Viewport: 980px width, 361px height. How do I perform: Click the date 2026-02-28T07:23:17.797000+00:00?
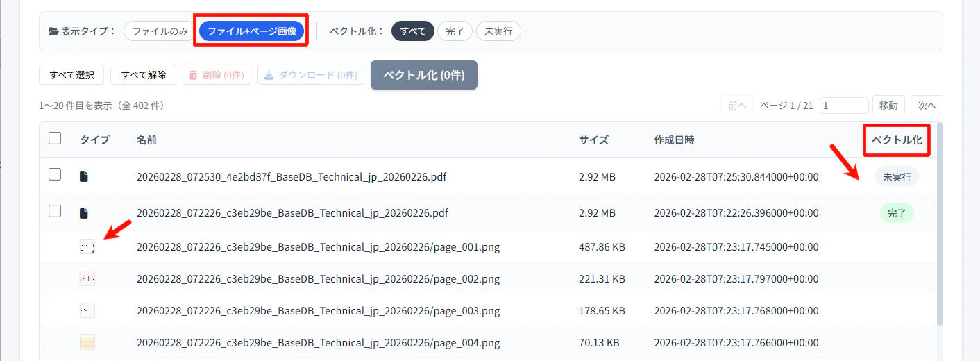[736, 278]
